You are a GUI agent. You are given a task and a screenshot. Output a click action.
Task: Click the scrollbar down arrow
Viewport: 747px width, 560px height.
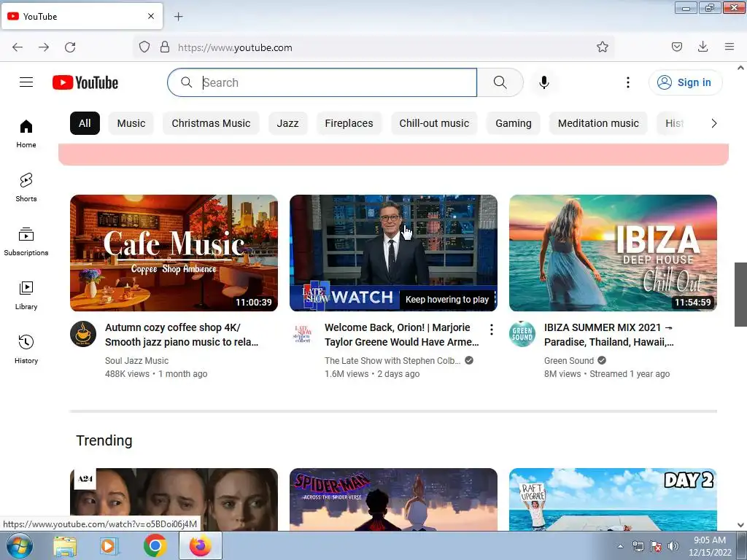[x=740, y=525]
